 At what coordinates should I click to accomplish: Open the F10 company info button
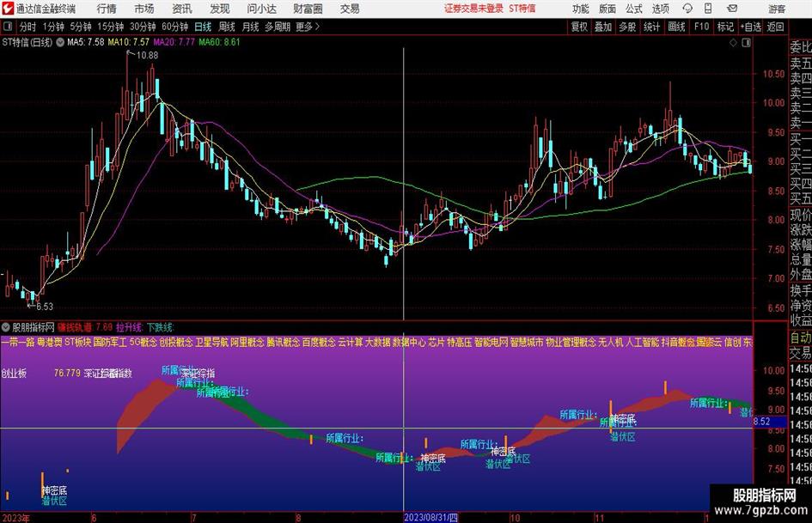702,27
